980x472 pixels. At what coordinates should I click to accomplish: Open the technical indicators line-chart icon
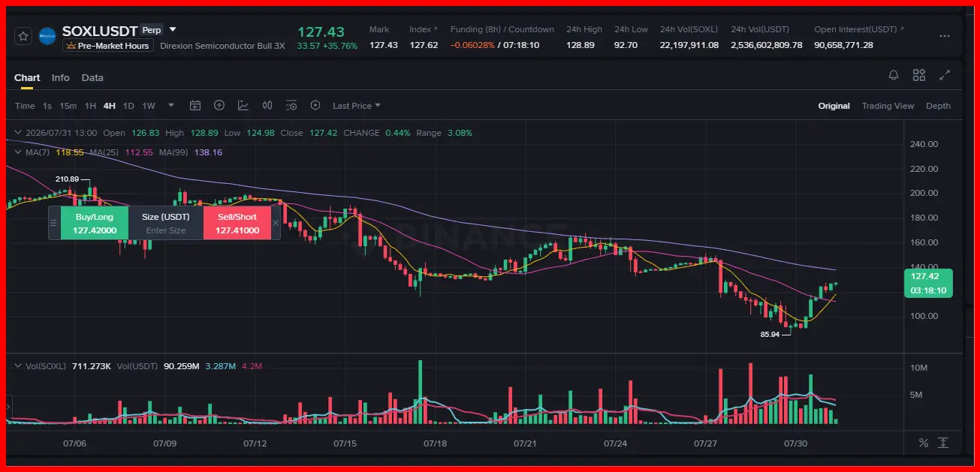click(x=243, y=106)
